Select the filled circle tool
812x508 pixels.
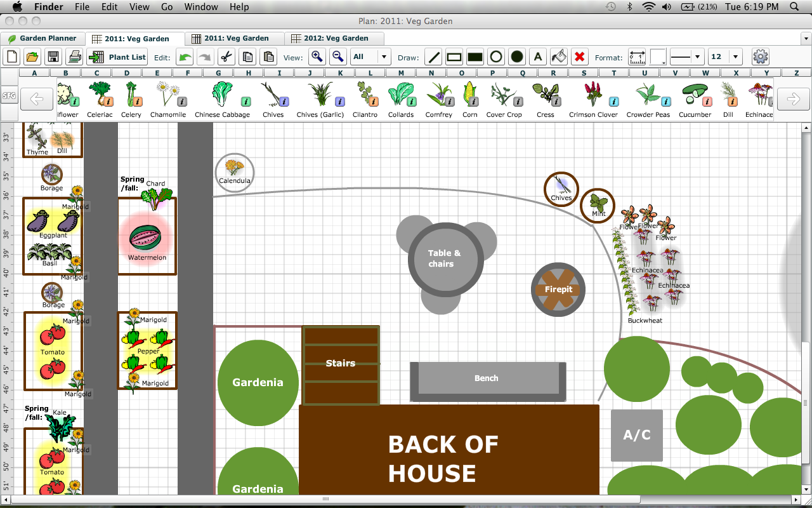[x=517, y=57]
